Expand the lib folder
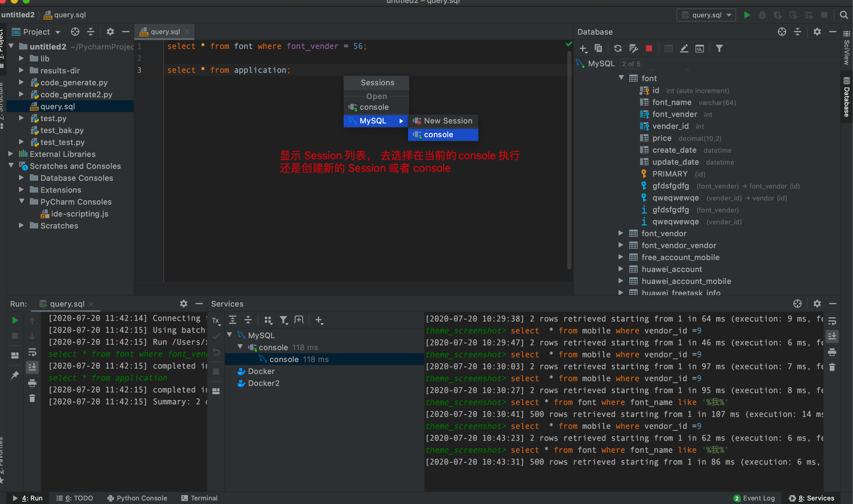The image size is (853, 504). point(21,58)
